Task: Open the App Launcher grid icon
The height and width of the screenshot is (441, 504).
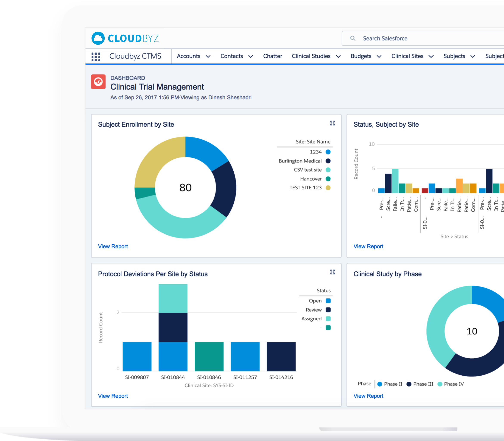Action: [96, 57]
